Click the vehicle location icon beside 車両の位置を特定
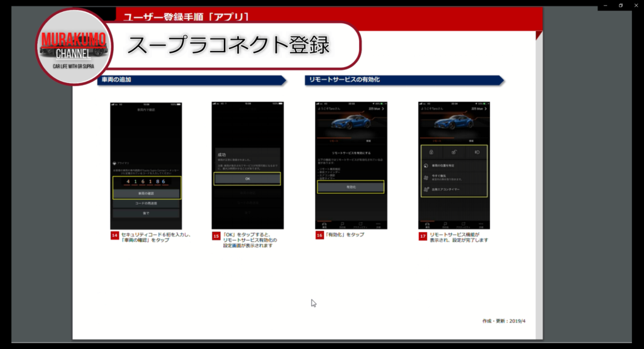 [426, 166]
